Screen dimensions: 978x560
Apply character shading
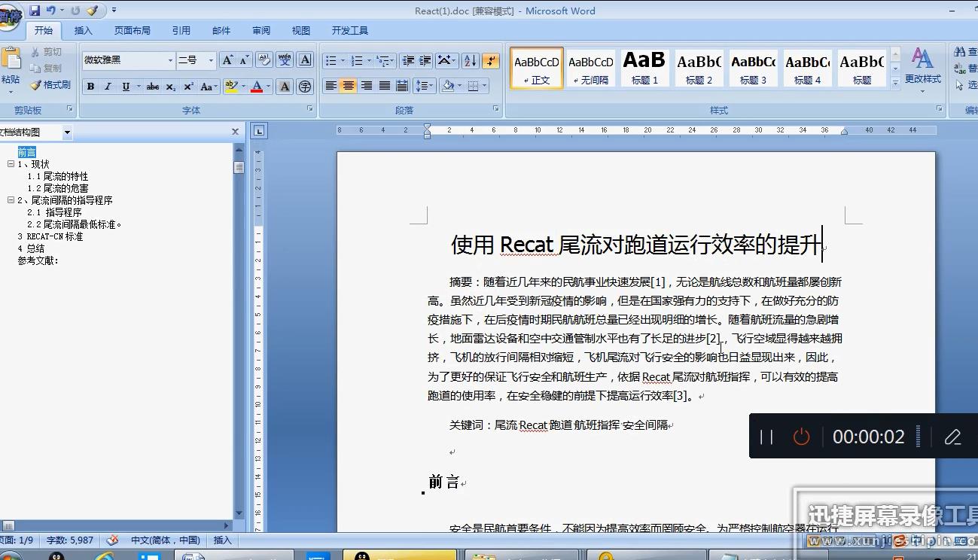coord(285,87)
